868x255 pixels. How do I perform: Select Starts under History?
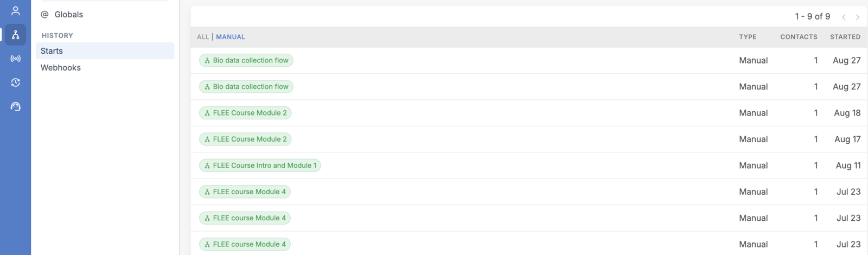pyautogui.click(x=105, y=51)
